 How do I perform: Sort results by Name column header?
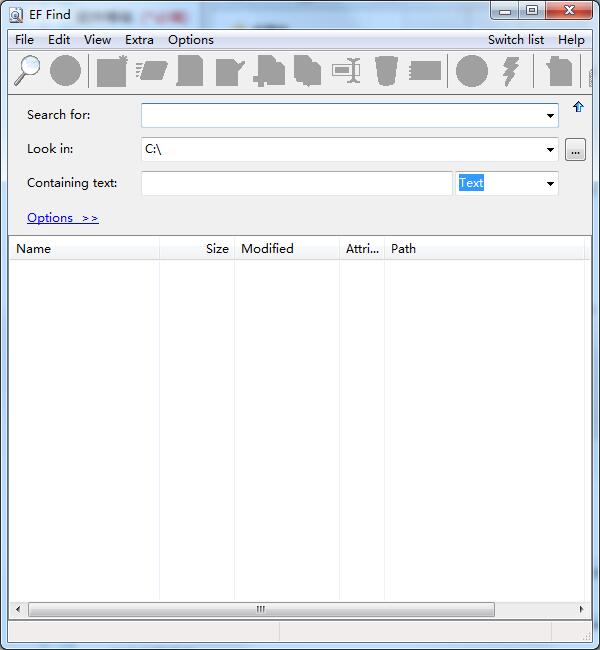pos(84,249)
